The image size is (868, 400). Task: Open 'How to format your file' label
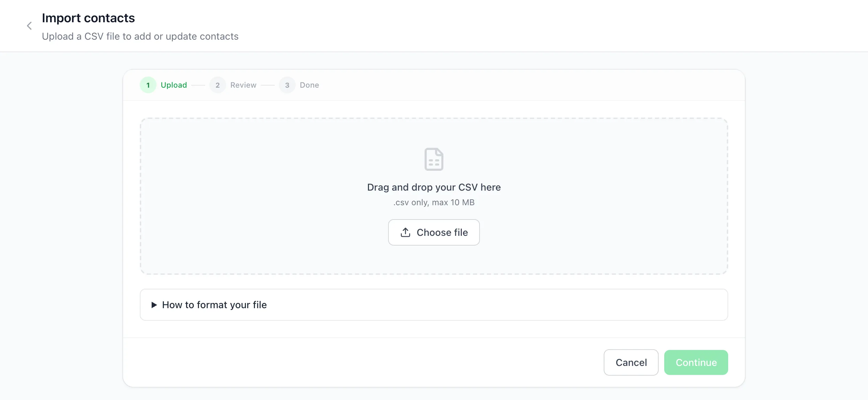215,305
